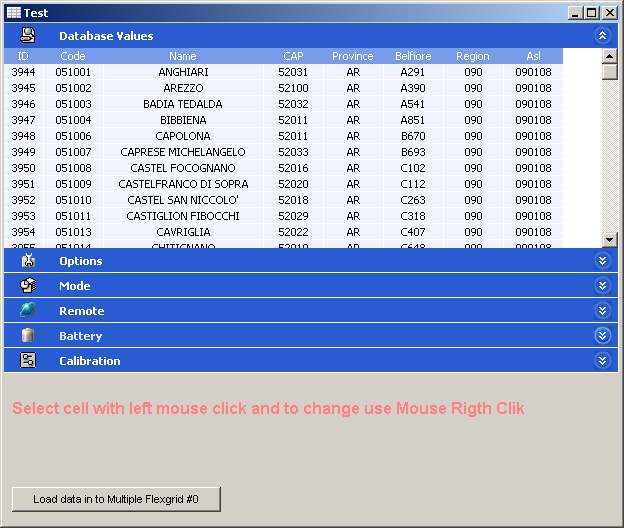The width and height of the screenshot is (624, 528).
Task: Click the Mode panel icon
Action: [x=28, y=286]
